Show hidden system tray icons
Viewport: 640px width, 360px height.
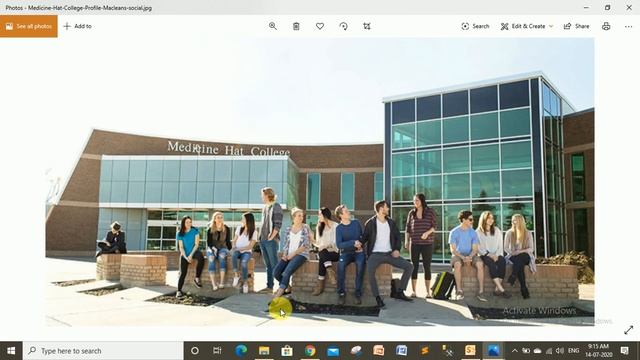click(514, 351)
